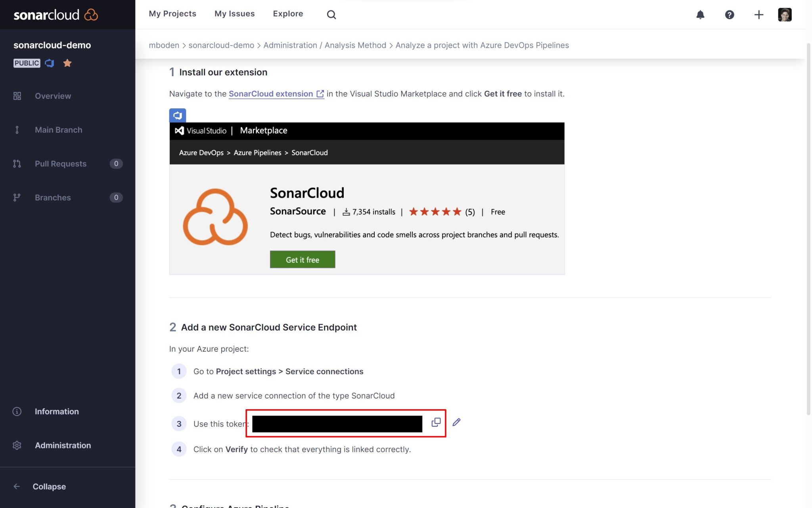Open Branches from the sidebar
The image size is (812, 508).
tap(53, 197)
